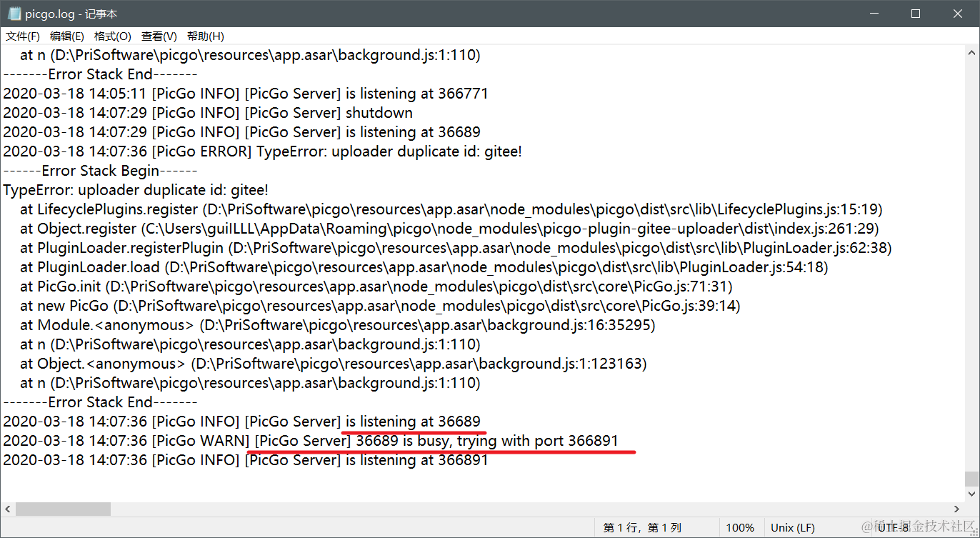Click the 'at PluginLoader.load' stack line

tap(424, 267)
